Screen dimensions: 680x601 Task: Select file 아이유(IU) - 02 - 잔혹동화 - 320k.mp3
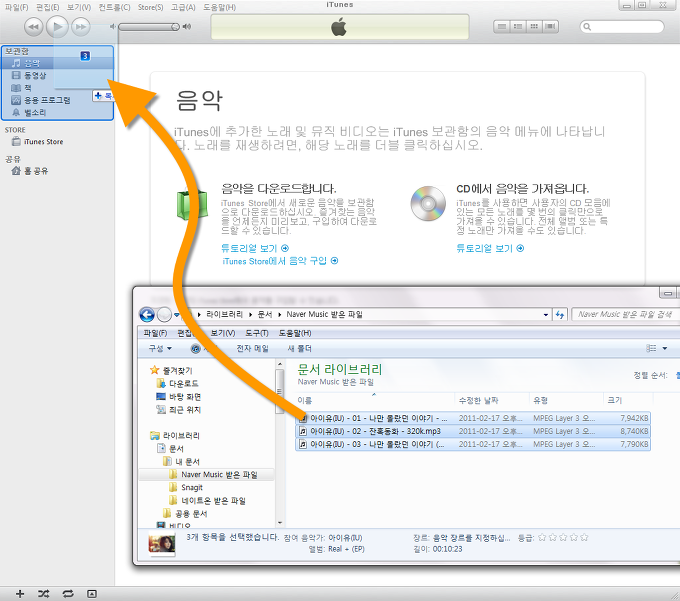pos(473,431)
